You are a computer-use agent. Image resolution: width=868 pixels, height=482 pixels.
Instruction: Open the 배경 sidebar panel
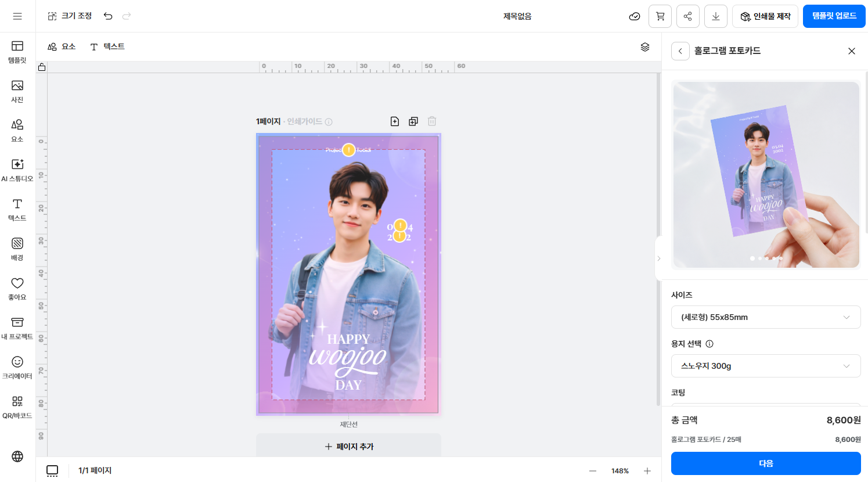click(17, 249)
